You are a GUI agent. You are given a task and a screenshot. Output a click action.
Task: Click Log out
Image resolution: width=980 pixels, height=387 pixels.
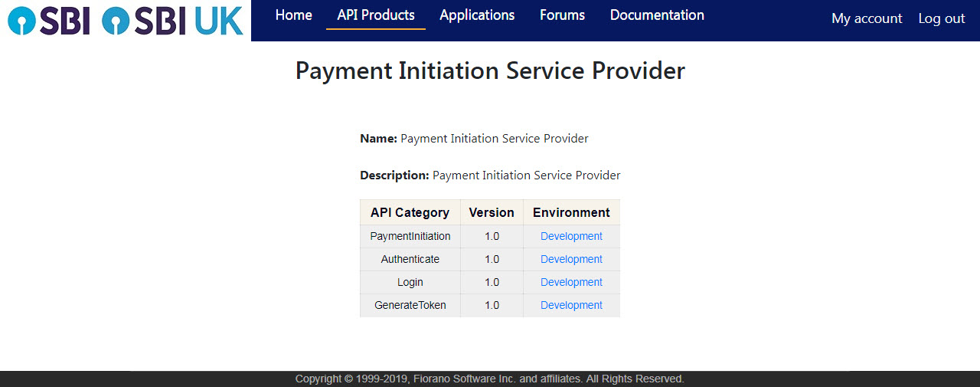[942, 18]
